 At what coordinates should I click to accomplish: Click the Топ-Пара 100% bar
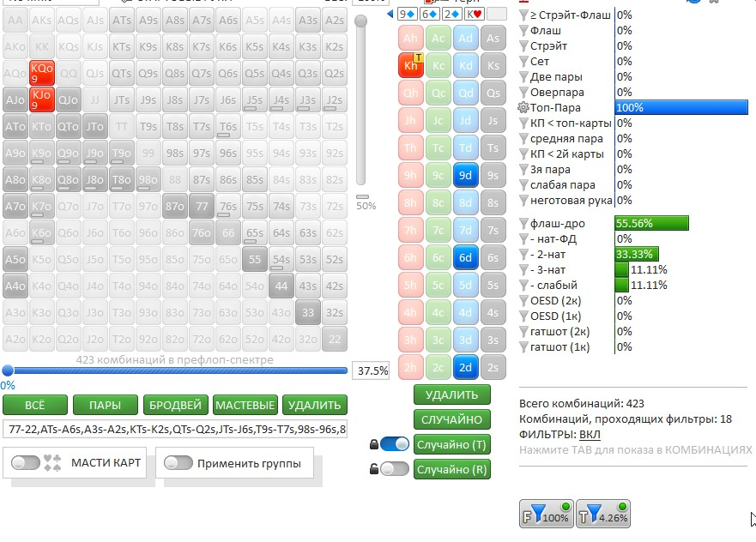(x=681, y=107)
